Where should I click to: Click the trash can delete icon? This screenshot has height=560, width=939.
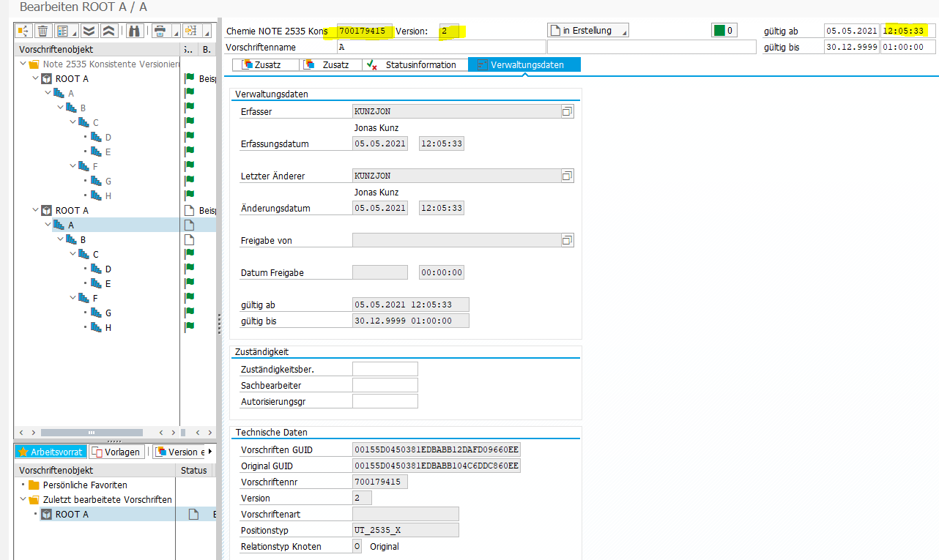tap(43, 31)
